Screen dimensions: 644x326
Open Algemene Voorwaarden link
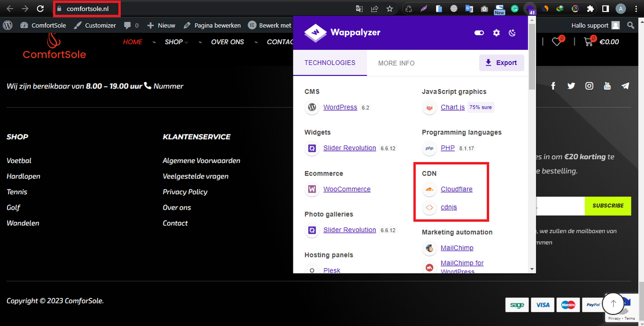click(x=201, y=160)
